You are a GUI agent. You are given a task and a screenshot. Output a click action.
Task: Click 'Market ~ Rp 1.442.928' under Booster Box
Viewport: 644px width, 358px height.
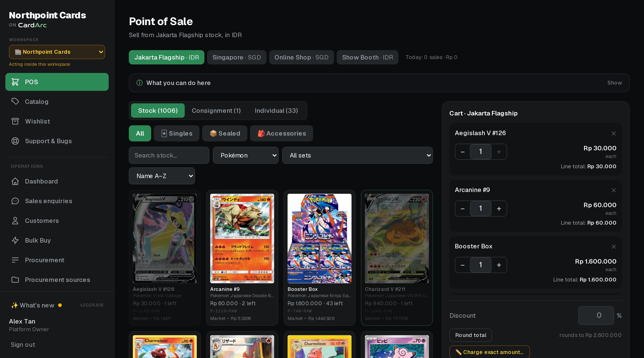[311, 318]
